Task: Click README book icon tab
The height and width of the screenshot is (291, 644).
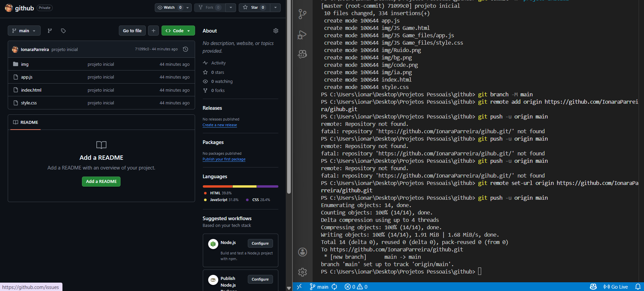Action: coord(15,122)
